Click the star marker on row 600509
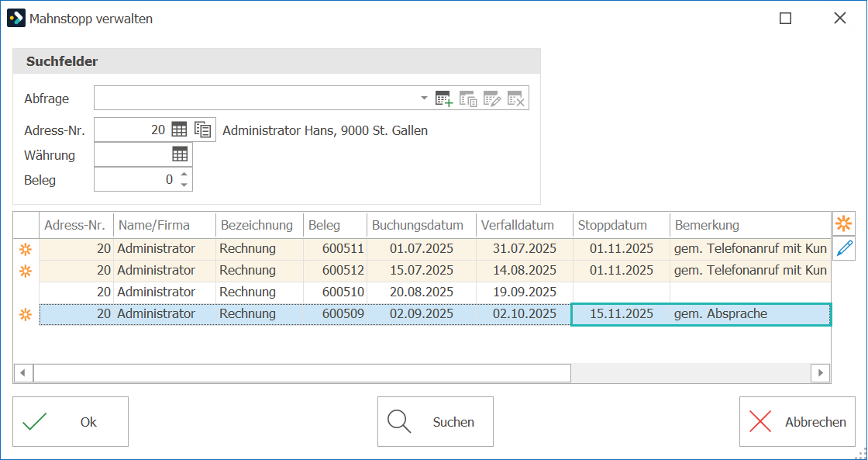This screenshot has width=868, height=460. click(x=26, y=315)
